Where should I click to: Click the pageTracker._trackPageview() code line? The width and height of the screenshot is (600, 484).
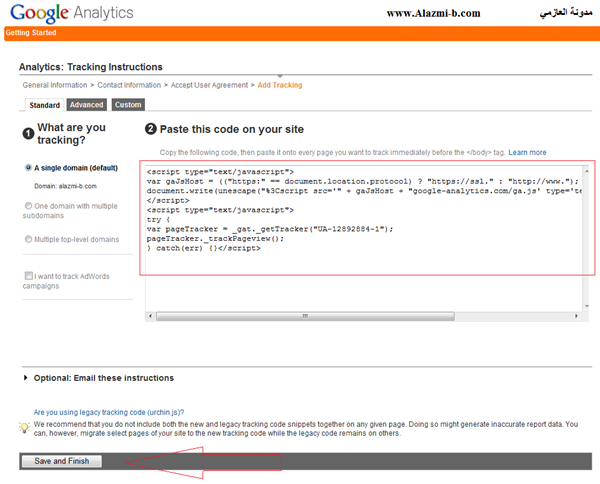pos(215,239)
